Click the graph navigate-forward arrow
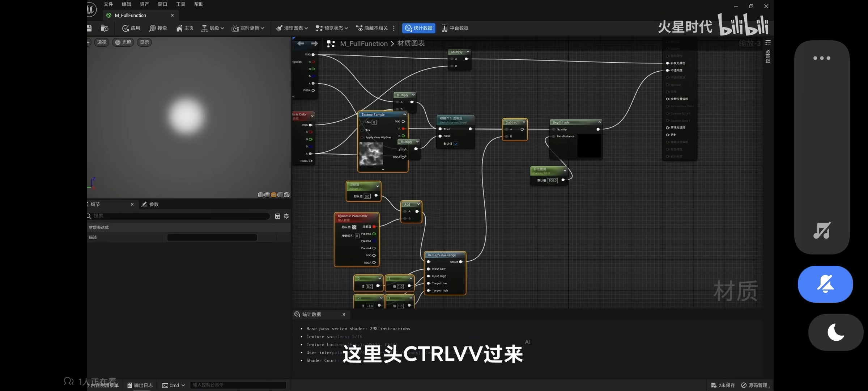868x391 pixels. pyautogui.click(x=315, y=44)
